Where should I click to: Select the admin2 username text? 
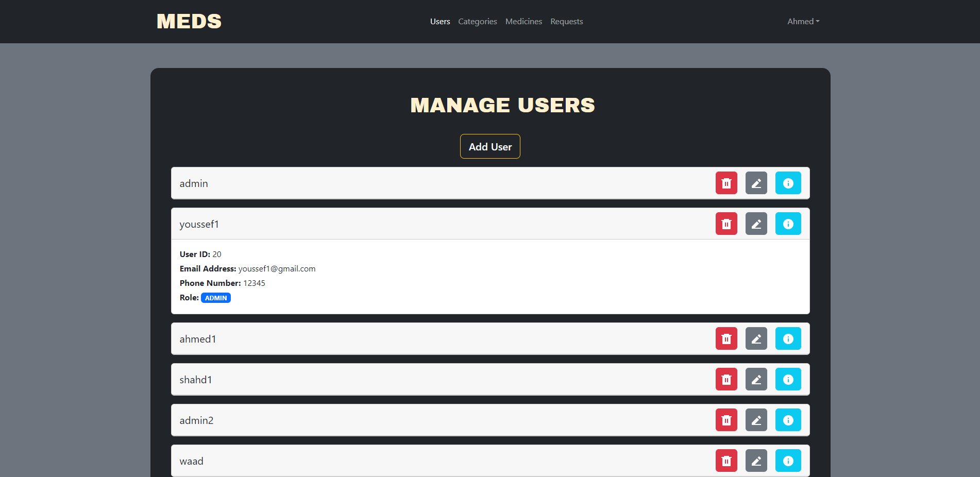[x=196, y=420]
